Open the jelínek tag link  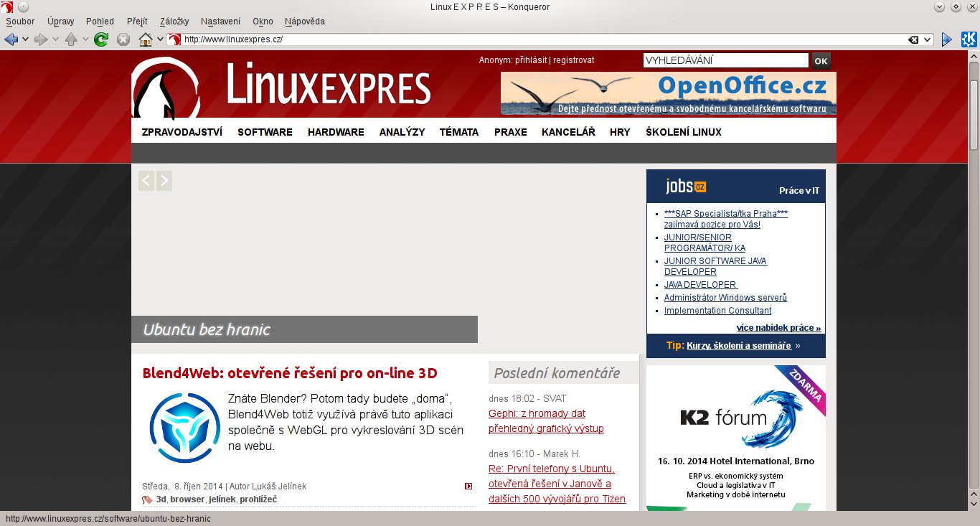coord(222,499)
